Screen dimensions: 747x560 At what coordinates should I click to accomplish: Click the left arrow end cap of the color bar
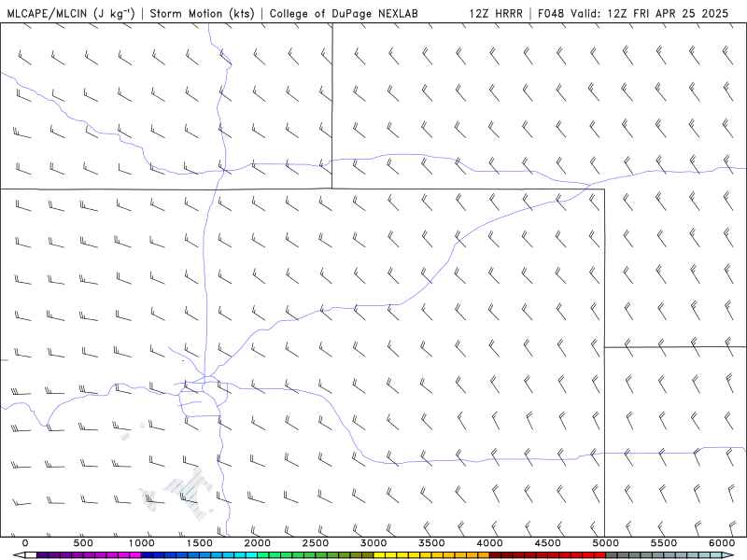click(x=19, y=555)
